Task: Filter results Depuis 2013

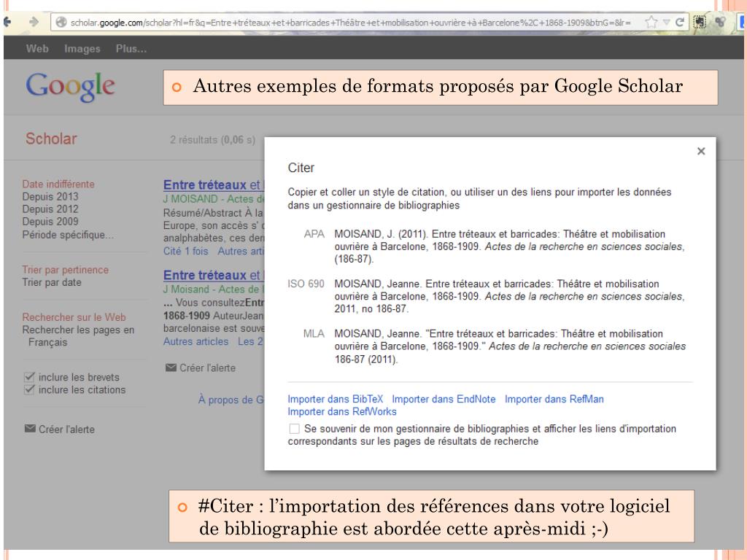Action: [x=50, y=197]
